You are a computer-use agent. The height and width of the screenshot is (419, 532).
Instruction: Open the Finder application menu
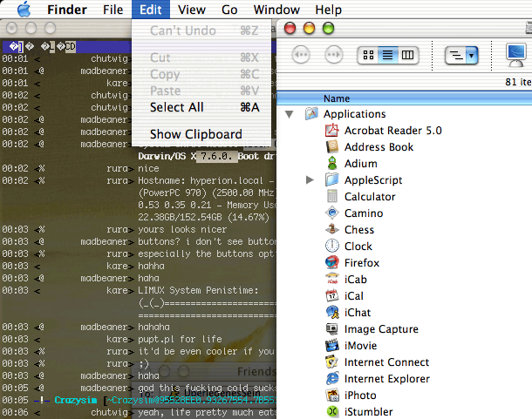[x=67, y=10]
